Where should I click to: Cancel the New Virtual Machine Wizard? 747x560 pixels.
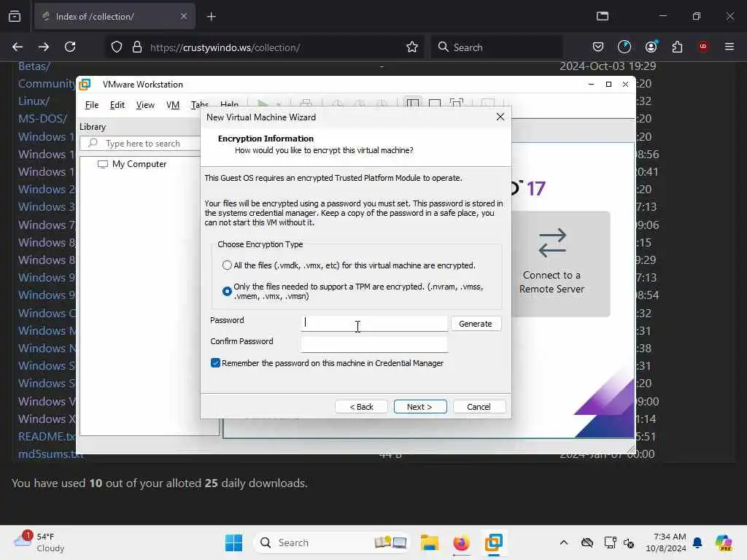479,407
